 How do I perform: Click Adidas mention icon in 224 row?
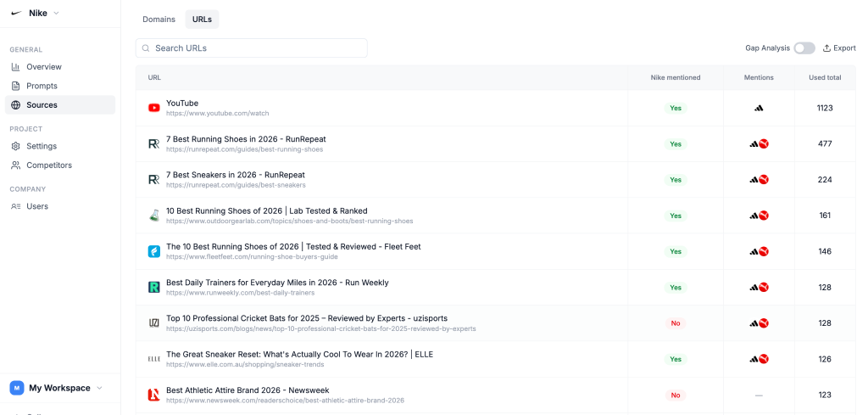[754, 180]
